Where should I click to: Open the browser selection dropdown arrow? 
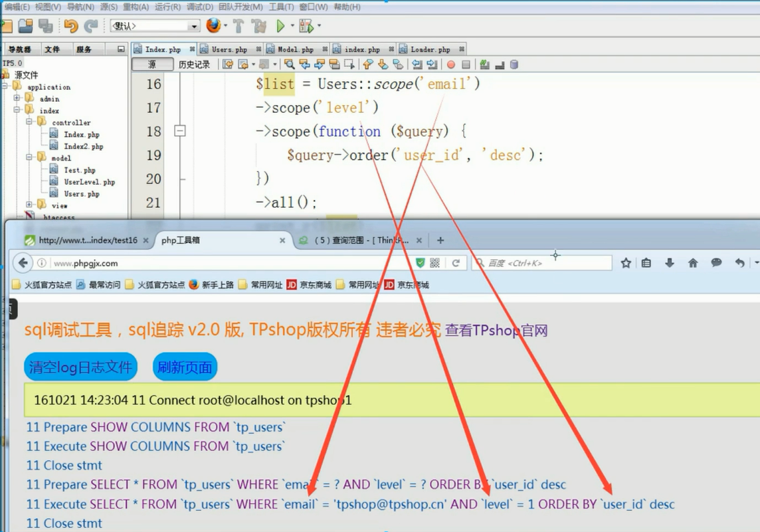pos(225,26)
